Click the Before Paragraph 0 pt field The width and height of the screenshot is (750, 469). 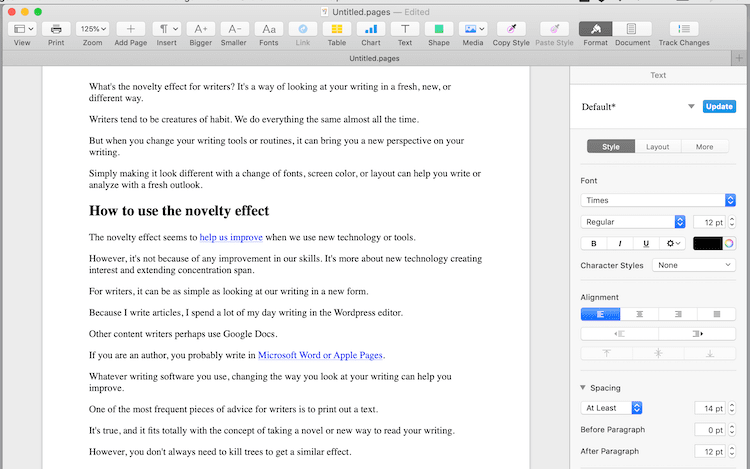(710, 430)
